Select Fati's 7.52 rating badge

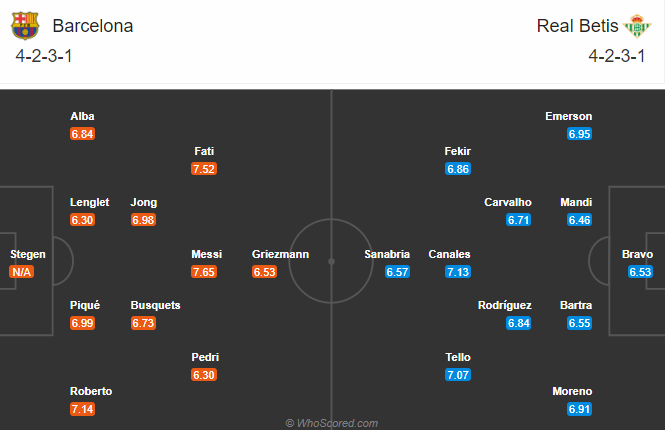(x=204, y=169)
